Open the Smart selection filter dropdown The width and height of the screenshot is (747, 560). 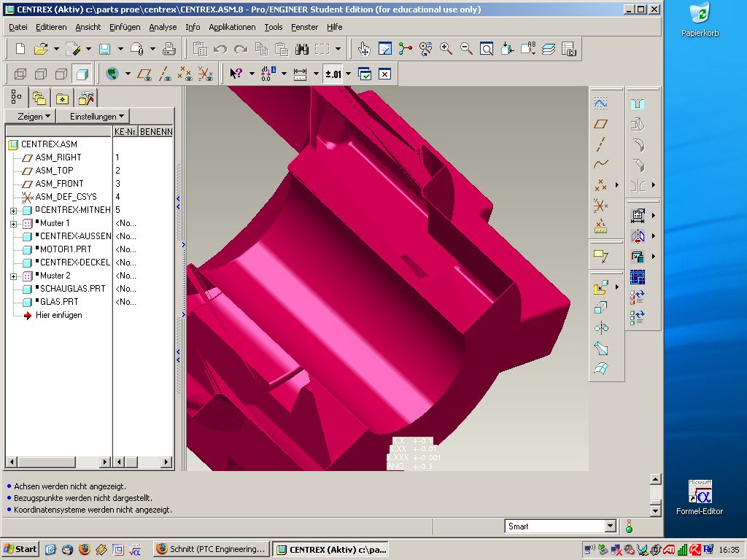click(611, 526)
